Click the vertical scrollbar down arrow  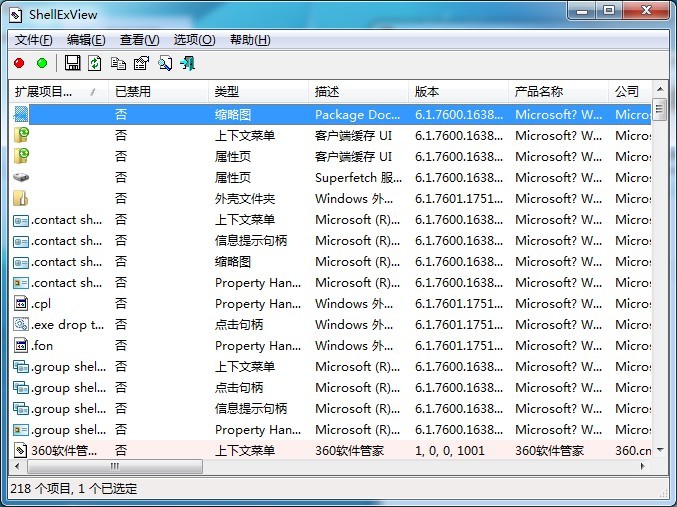click(x=660, y=452)
